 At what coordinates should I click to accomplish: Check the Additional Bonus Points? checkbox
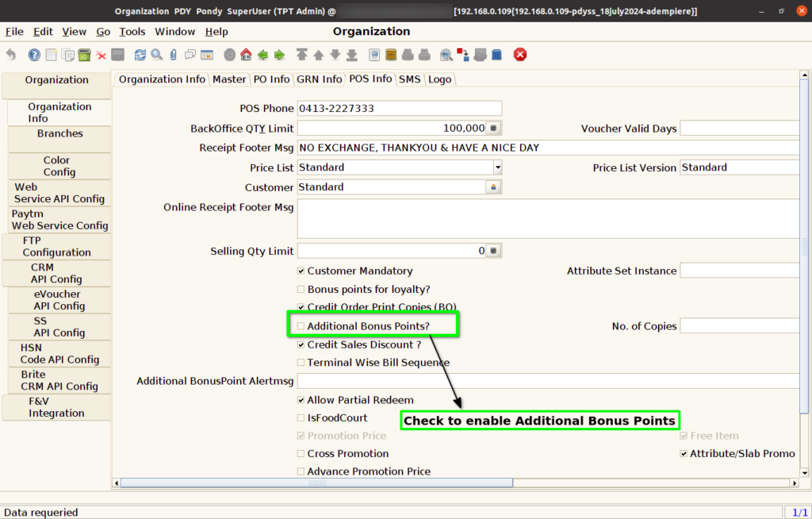[x=301, y=326]
